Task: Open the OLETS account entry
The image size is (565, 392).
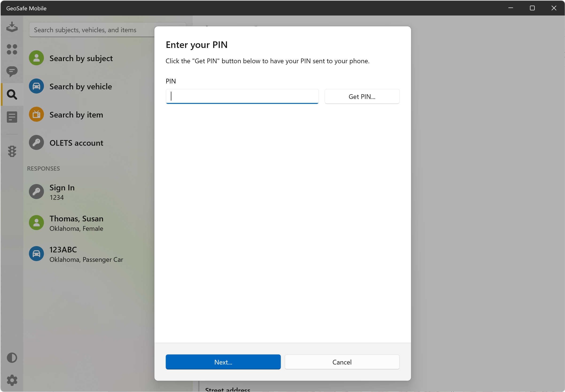Action: point(76,143)
